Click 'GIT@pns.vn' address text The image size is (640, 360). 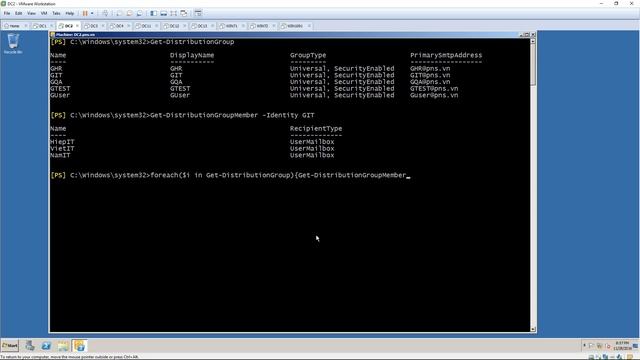click(430, 75)
